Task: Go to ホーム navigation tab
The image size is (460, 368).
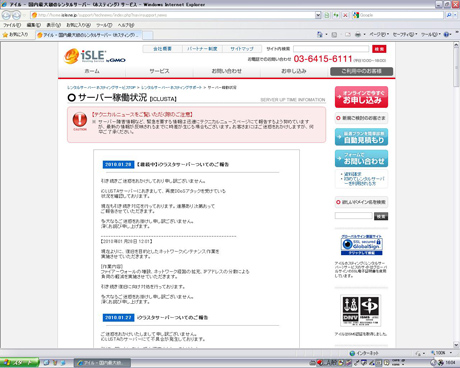Action: [92, 71]
